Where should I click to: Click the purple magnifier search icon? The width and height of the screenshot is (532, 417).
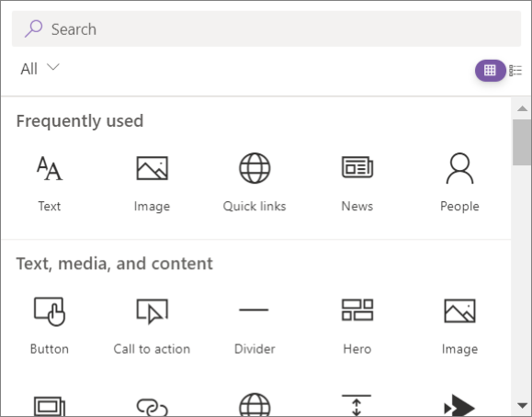click(34, 28)
